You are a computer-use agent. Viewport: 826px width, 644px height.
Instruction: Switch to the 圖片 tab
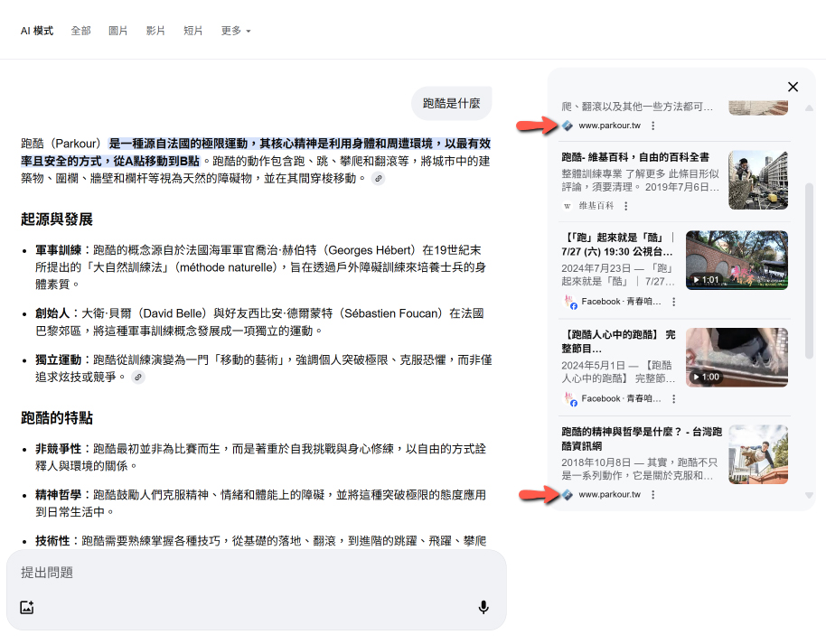[x=118, y=31]
